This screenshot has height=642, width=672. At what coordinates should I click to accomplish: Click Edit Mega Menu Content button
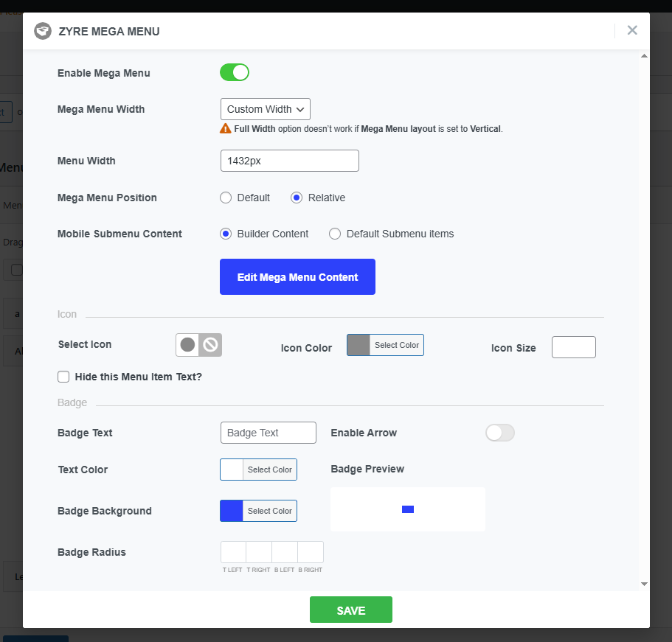click(297, 277)
